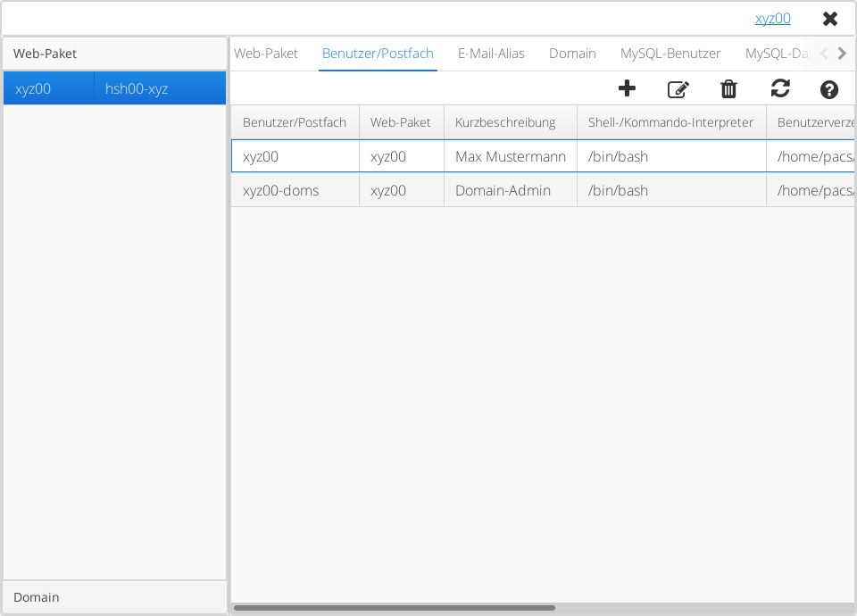The image size is (857, 616).
Task: Open the partially visible MySQL-Datenbank tab
Action: click(778, 54)
